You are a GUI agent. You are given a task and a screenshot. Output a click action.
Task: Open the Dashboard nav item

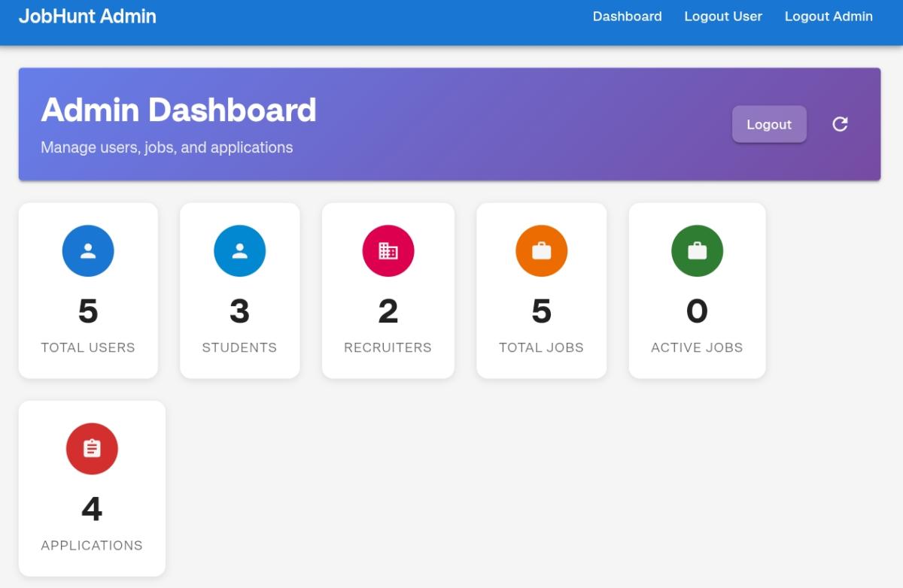[x=627, y=17]
